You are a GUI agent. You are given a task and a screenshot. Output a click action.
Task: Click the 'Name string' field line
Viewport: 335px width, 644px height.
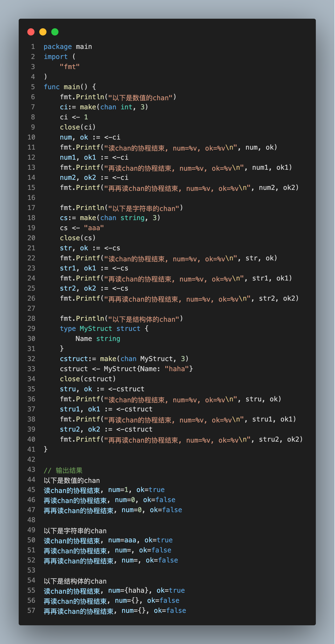[98, 339]
